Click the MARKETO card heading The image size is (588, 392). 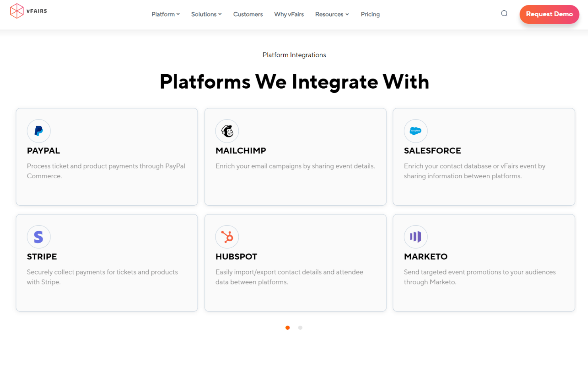pos(426,257)
